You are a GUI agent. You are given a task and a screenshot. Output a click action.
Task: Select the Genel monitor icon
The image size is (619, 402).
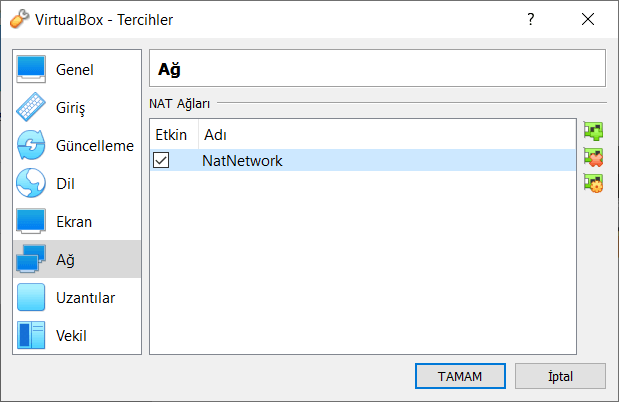[x=32, y=70]
